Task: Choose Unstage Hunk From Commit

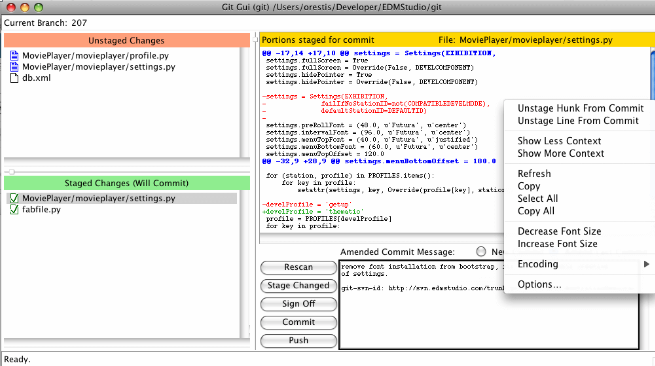Action: (580, 108)
